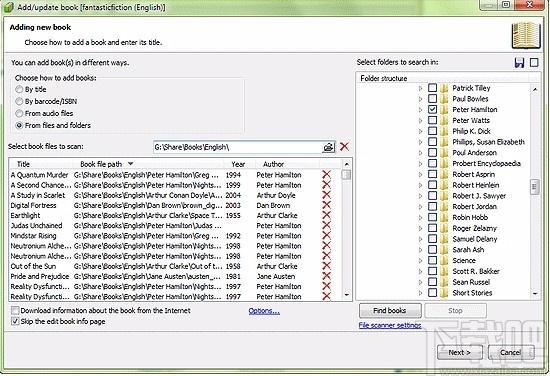
Task: Click the Robin Hobb folder icon
Action: pos(444,217)
